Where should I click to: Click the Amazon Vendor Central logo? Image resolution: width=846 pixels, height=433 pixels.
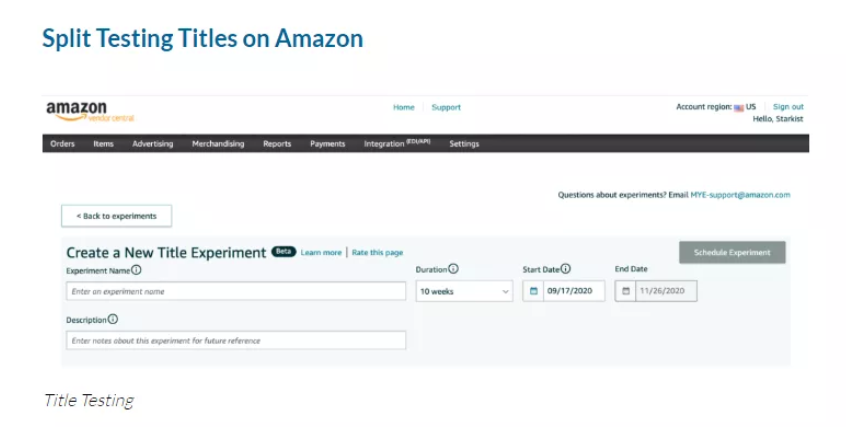pos(90,112)
